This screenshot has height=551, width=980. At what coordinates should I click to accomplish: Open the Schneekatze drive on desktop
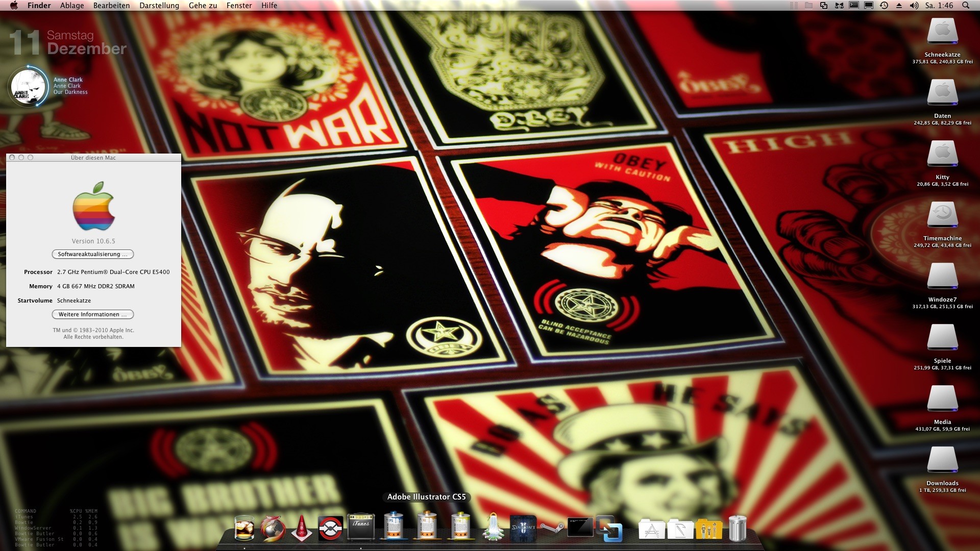pos(942,33)
